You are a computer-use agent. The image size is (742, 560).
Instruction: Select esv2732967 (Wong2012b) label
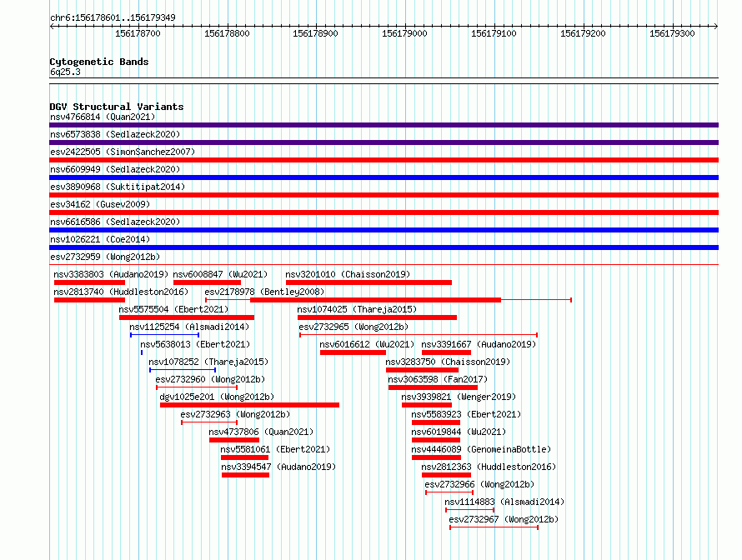pyautogui.click(x=504, y=519)
